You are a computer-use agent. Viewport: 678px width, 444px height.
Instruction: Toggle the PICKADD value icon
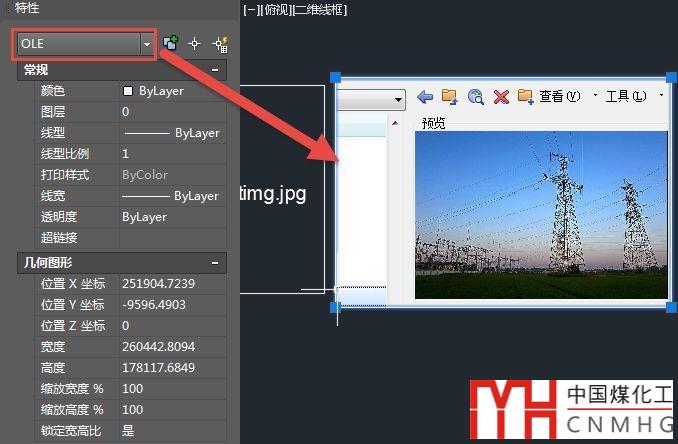171,44
